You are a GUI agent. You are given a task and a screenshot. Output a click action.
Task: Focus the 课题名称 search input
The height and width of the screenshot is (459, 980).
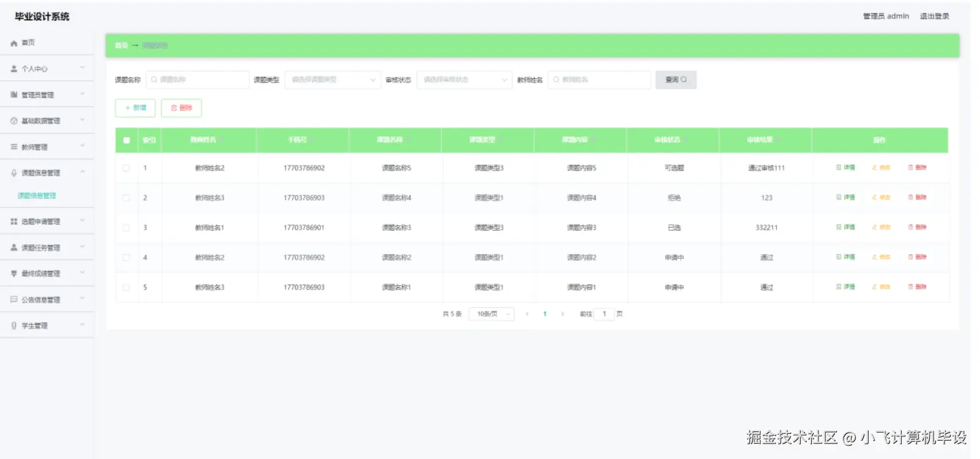tap(197, 80)
